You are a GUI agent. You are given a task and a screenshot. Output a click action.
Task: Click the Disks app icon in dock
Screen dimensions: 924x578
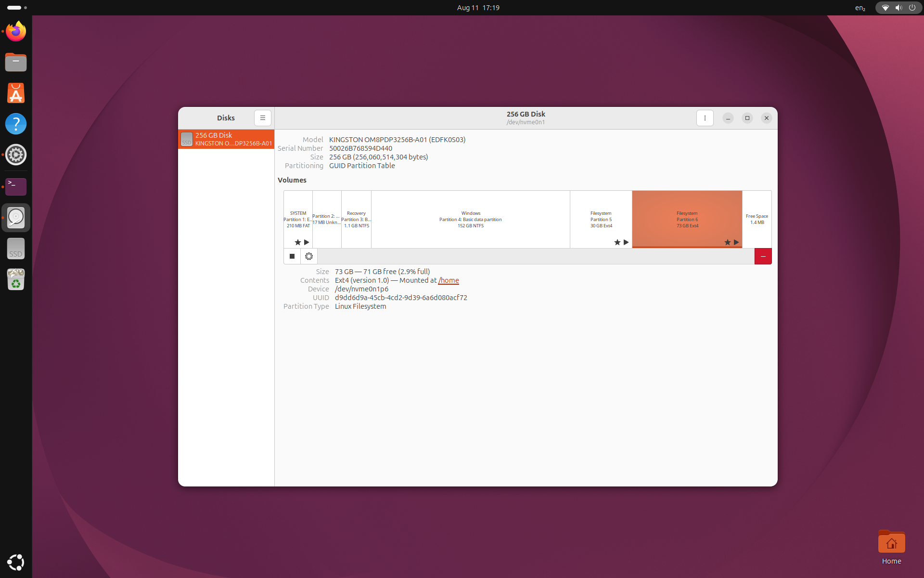pyautogui.click(x=16, y=218)
